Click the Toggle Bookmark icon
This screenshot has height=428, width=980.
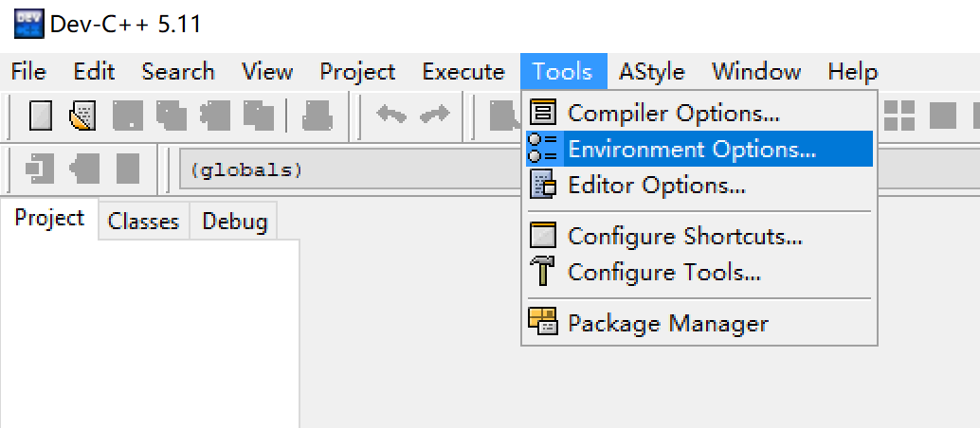tap(84, 169)
